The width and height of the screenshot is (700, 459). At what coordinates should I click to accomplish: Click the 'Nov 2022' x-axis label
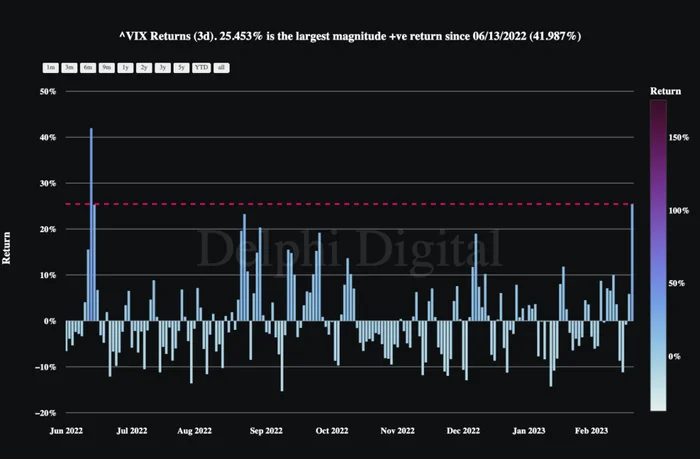click(397, 430)
